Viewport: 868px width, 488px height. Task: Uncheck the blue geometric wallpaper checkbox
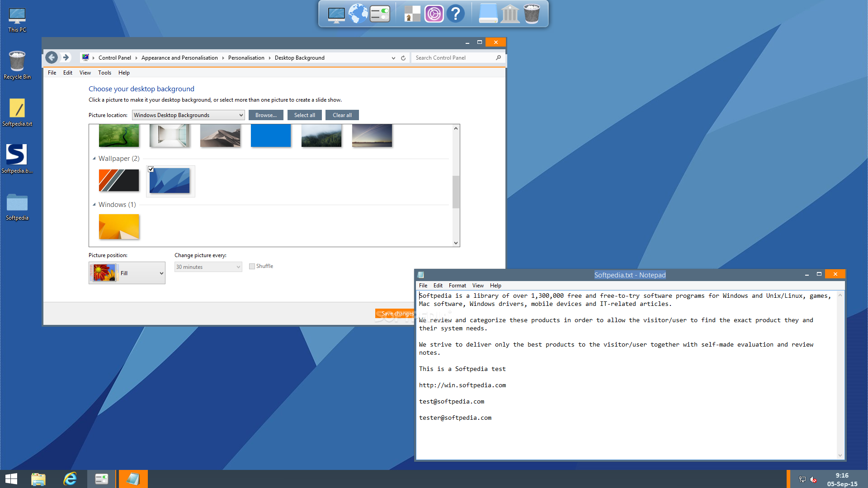pos(151,169)
